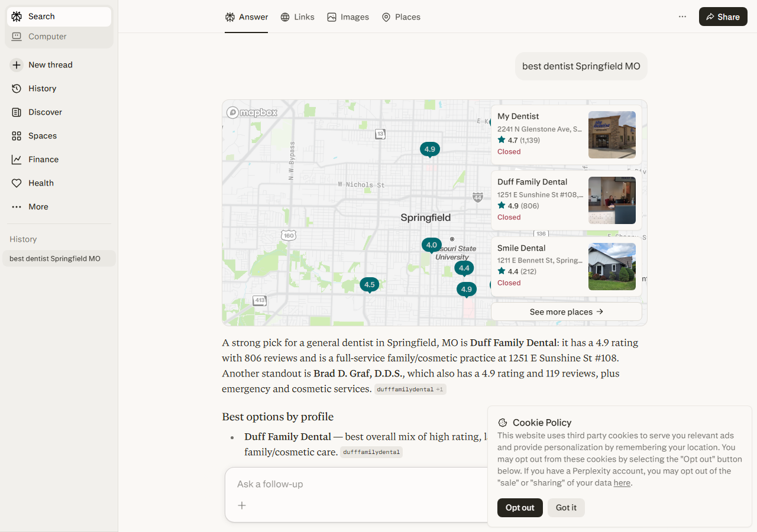757x532 pixels.
Task: Open the Smile Dental place card
Action: pyautogui.click(x=567, y=266)
